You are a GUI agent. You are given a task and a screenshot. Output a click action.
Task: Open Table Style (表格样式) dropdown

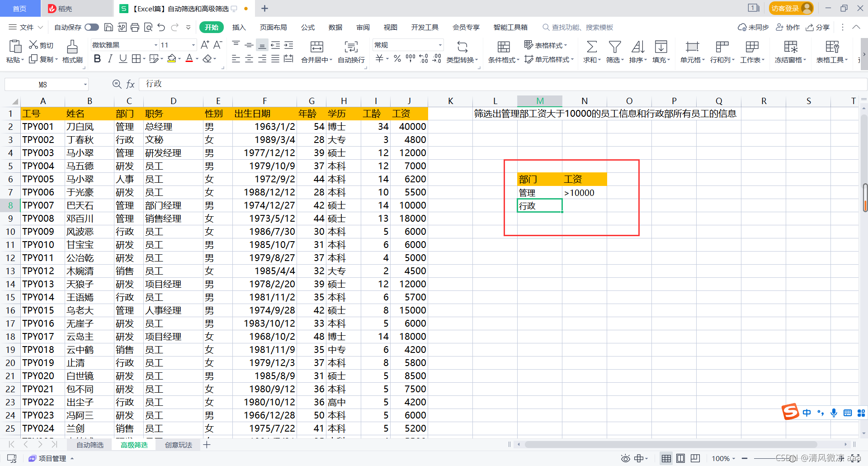[545, 45]
